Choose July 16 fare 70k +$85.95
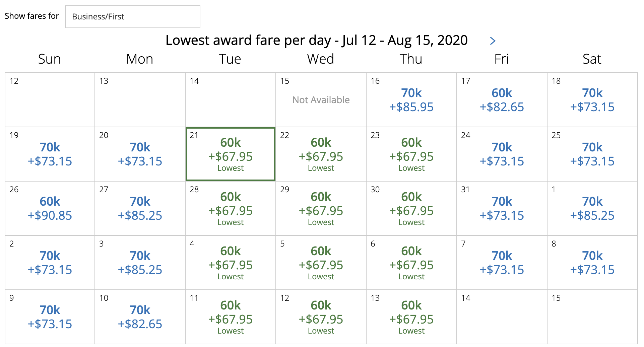The width and height of the screenshot is (644, 347). tap(411, 100)
